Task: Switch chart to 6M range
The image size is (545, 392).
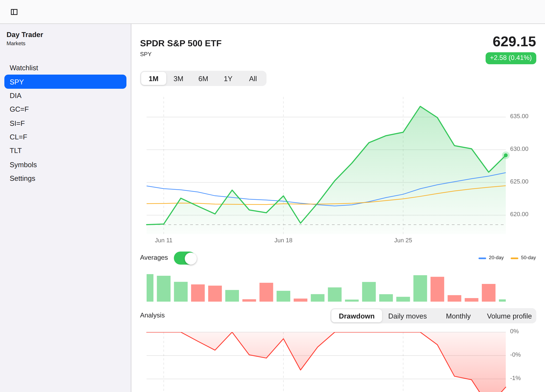Action: point(203,79)
